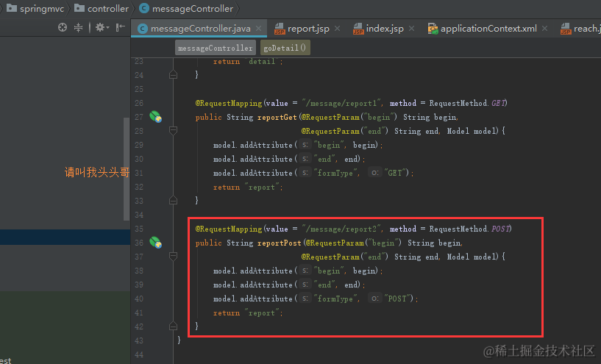Click the controller breadcrumb folder
Viewport: 601px width, 364px height.
pyautogui.click(x=102, y=8)
